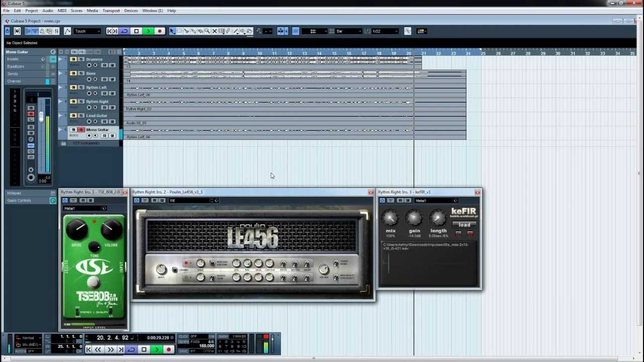Turn the Poulin LE456 Input knob
This screenshot has width=644, height=362.
tap(161, 269)
